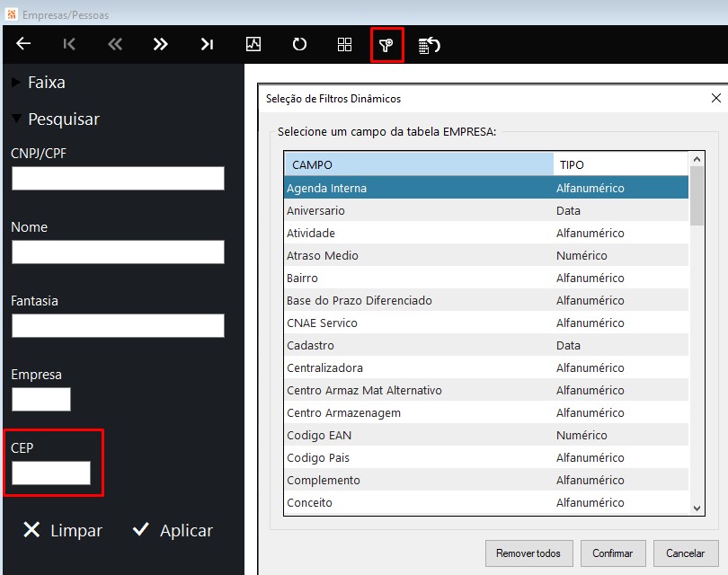Select Centro Armaz Mat Alternativo row
This screenshot has width=728, height=575.
(486, 390)
